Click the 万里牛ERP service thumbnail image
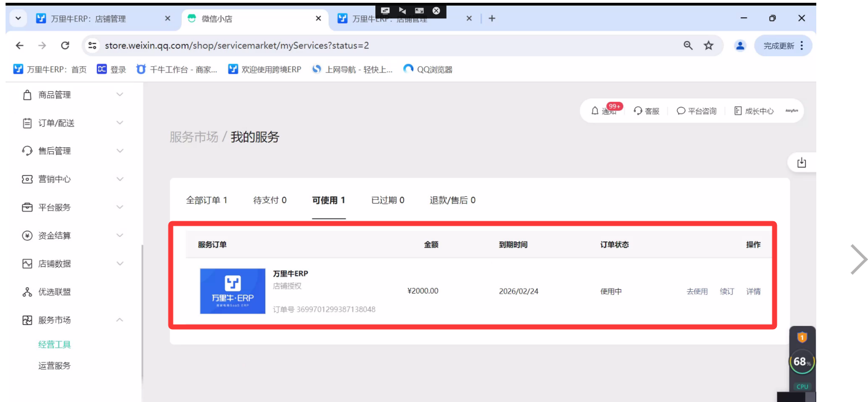The image size is (868, 402). coord(232,291)
